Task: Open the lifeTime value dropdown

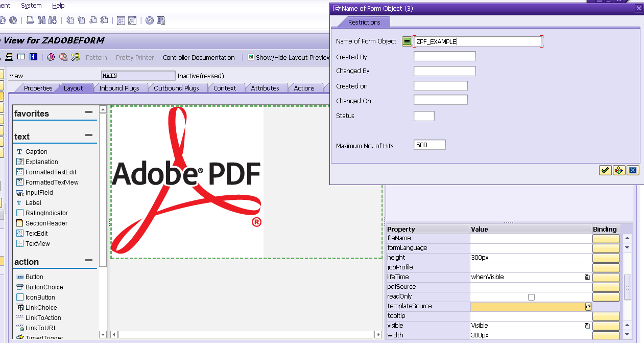Action: [x=588, y=277]
